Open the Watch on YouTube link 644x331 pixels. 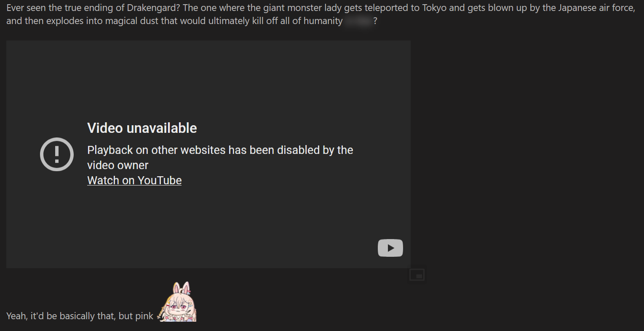(x=134, y=180)
